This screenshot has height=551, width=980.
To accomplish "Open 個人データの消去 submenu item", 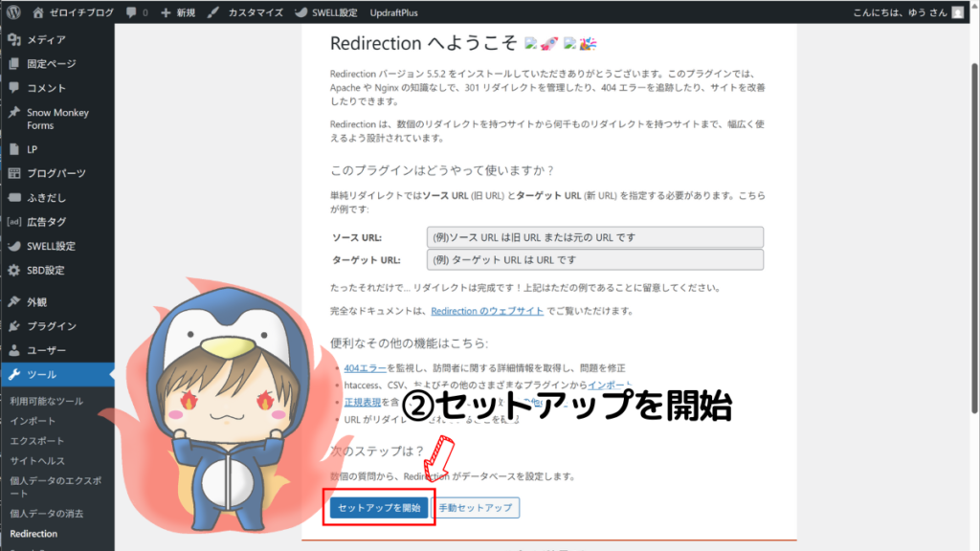I will tap(47, 514).
